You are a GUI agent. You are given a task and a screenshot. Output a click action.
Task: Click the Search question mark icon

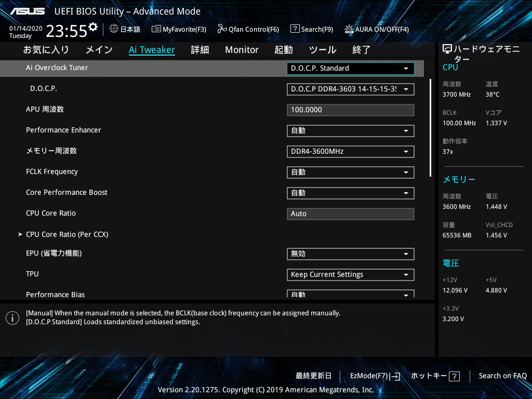click(x=295, y=29)
